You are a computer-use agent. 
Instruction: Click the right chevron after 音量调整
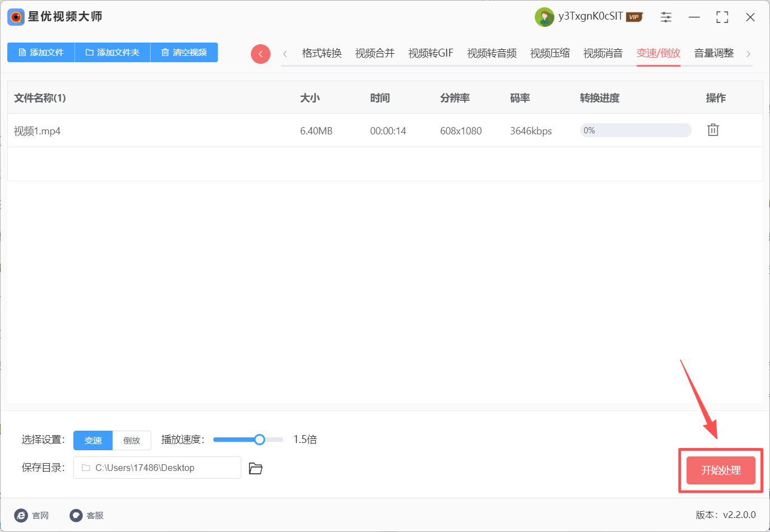749,53
